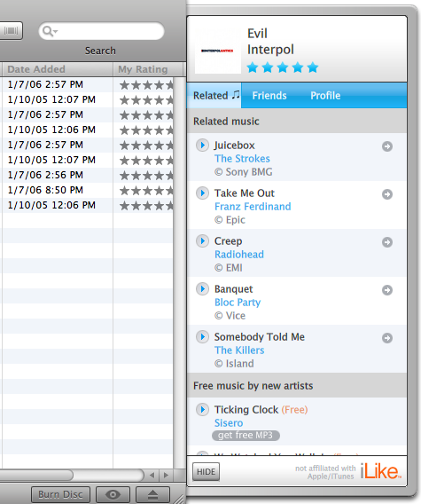Play the Banquet preview
Viewport: 421px width, 504px height.
tap(203, 289)
